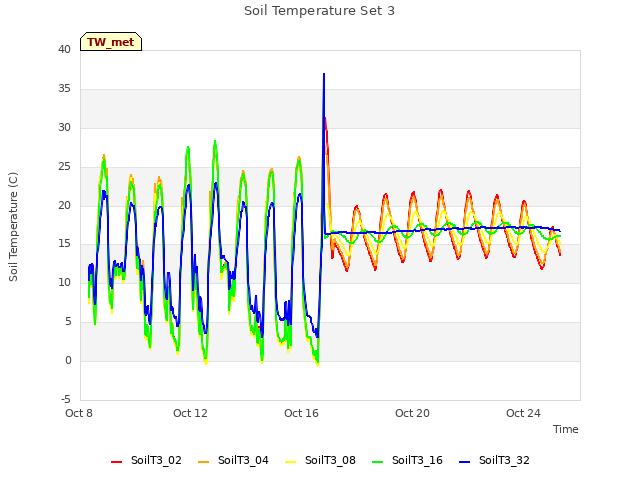The image size is (640, 480).
Task: Click the 15 y-axis tick label
Action: [x=64, y=244]
